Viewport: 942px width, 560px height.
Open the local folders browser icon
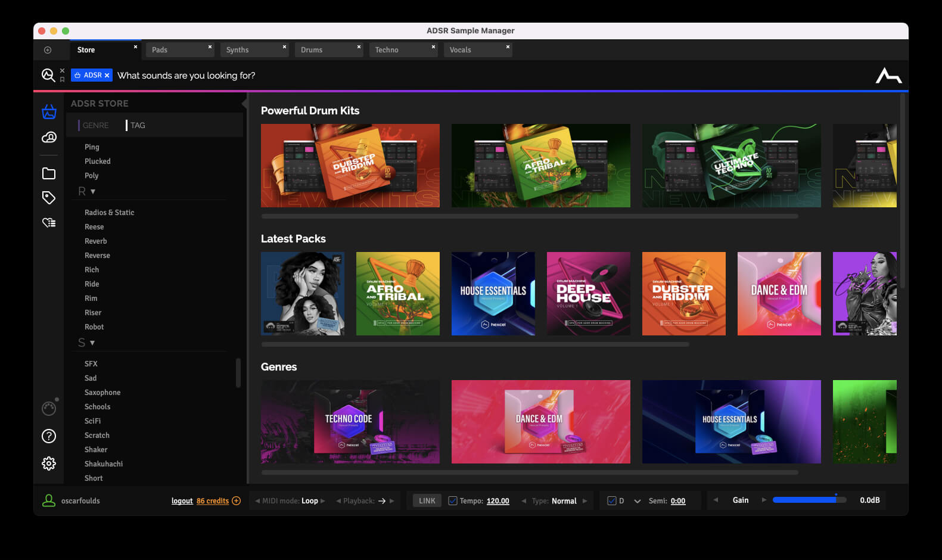(x=49, y=173)
